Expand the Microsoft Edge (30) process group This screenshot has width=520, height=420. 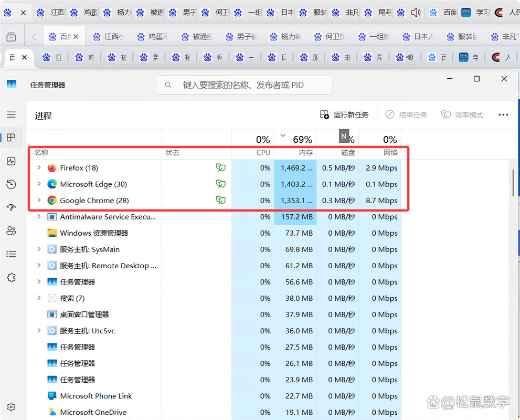click(x=39, y=184)
